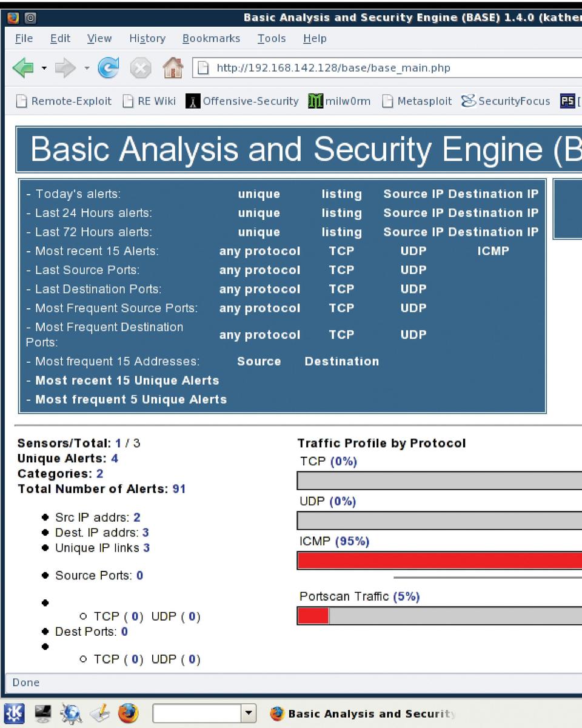The height and width of the screenshot is (728, 582).
Task: Click the Total Number of Alerts value 91
Action: 179,488
